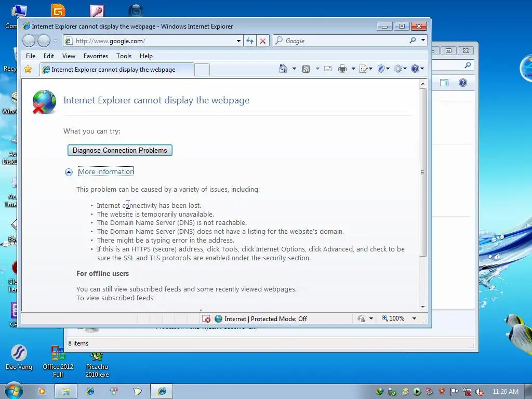Open the Dao Vang desktop icon

click(x=19, y=357)
